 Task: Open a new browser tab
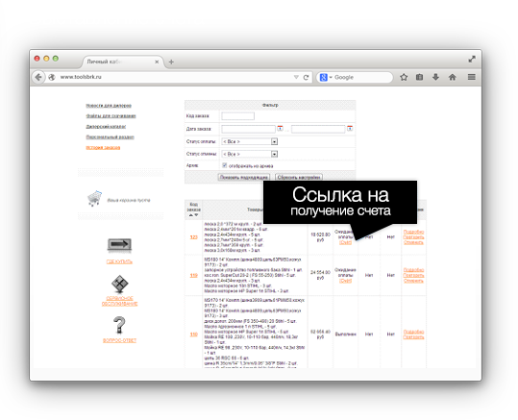point(171,62)
